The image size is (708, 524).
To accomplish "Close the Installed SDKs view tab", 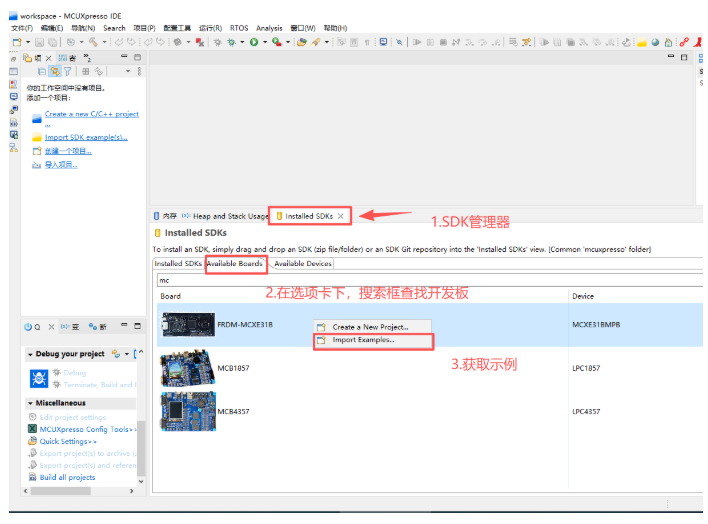I will (x=340, y=216).
